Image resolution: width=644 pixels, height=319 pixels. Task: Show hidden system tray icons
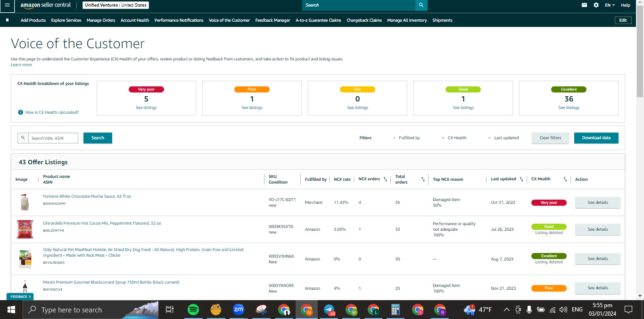tap(507, 310)
